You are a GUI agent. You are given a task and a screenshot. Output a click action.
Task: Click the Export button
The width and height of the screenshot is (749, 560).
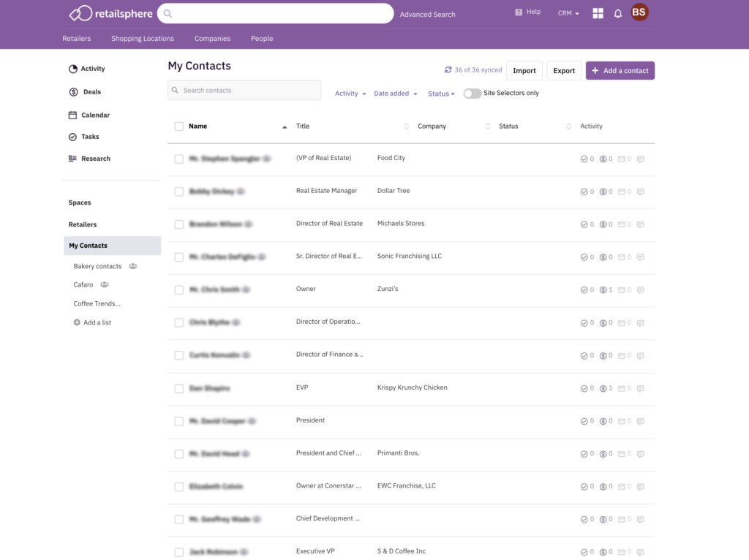[x=564, y=71]
